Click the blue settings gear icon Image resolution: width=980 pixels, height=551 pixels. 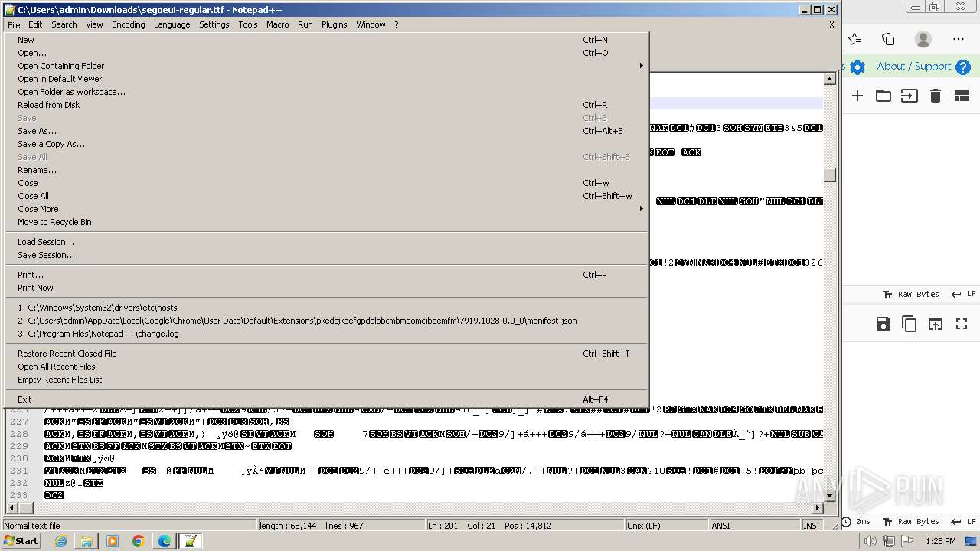click(857, 67)
